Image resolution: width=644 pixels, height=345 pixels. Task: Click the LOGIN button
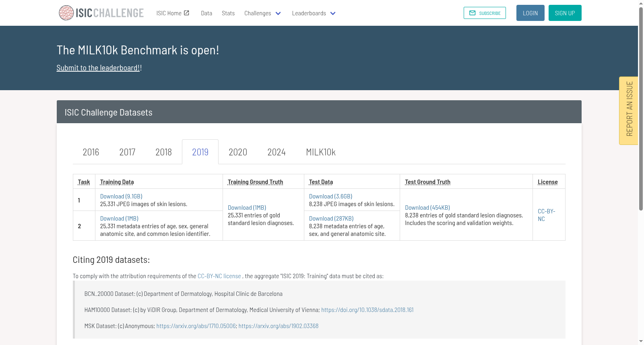530,13
